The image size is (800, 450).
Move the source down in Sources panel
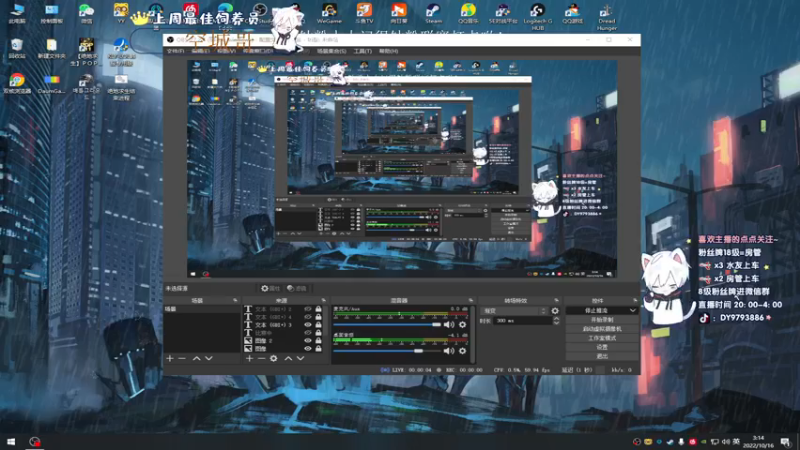pos(301,359)
